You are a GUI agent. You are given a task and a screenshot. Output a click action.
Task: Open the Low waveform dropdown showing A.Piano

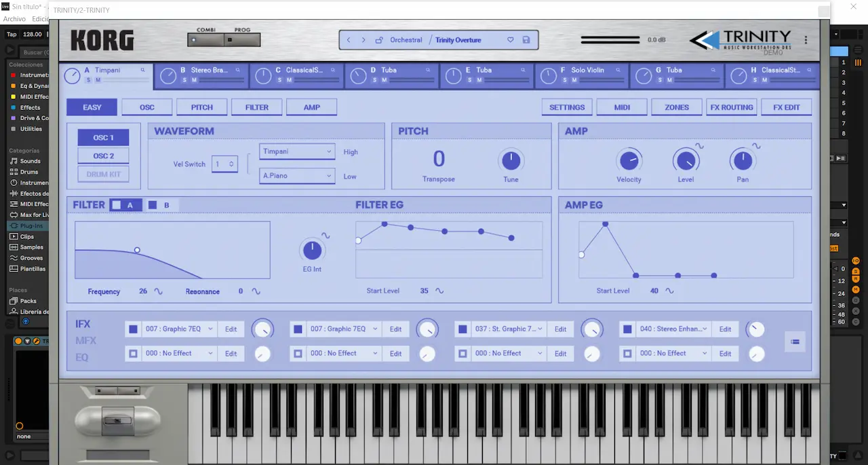[297, 176]
